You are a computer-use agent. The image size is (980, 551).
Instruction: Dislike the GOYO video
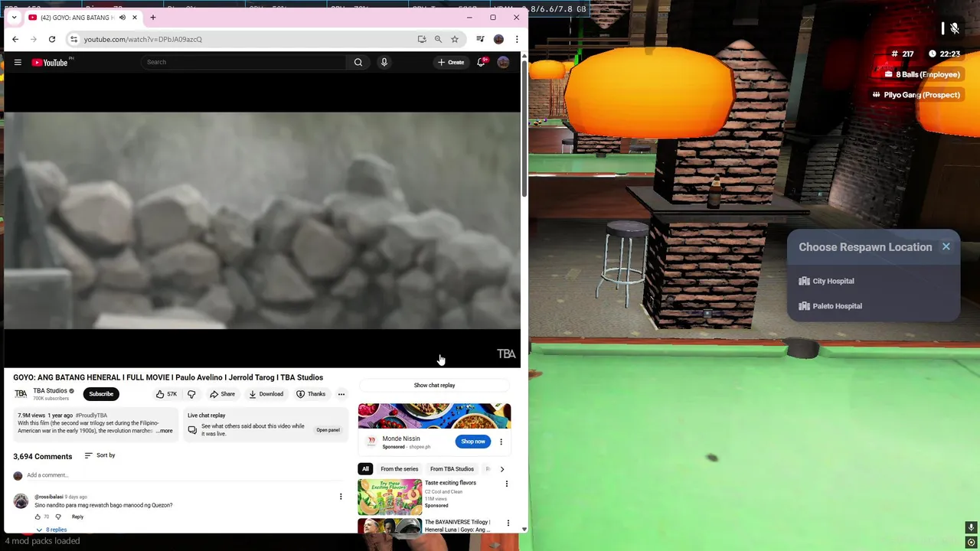[191, 394]
